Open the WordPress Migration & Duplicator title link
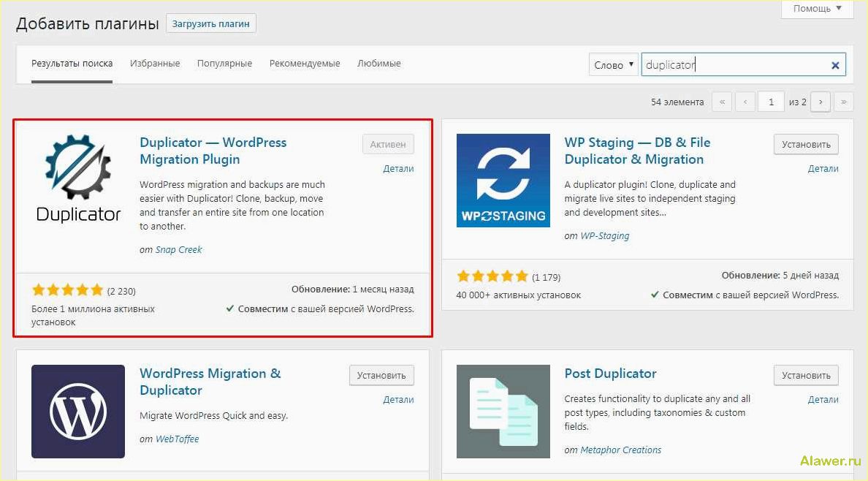868x481 pixels. point(210,382)
